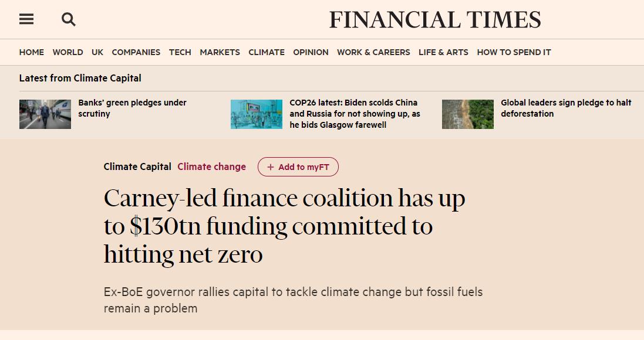The image size is (644, 340).
Task: Open the hamburger menu icon
Action: (26, 19)
